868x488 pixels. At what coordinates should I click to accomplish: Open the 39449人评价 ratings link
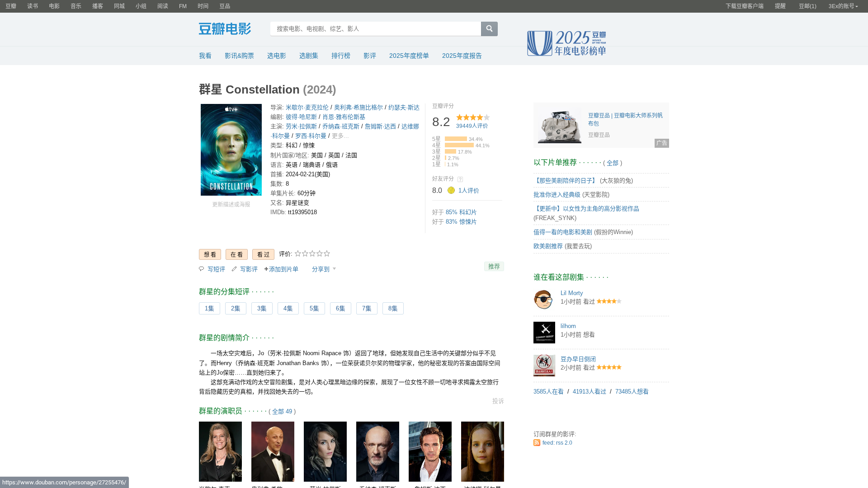(x=472, y=126)
